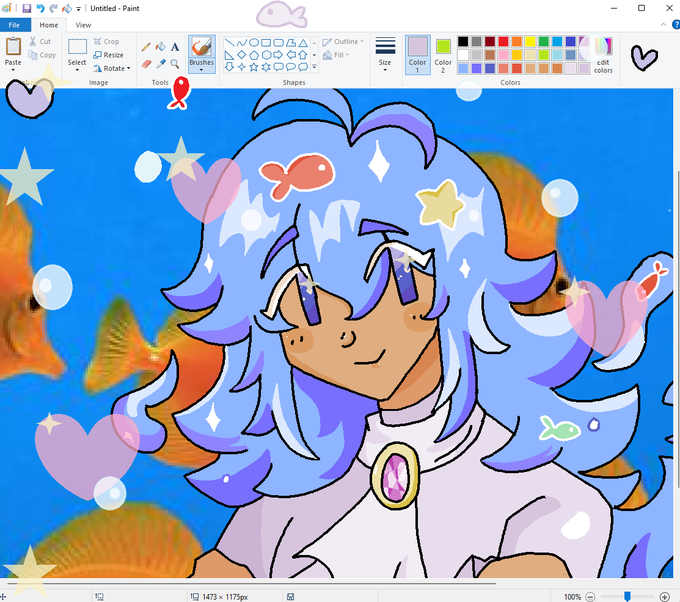
Task: Choose the Polygon shape
Action: click(291, 43)
